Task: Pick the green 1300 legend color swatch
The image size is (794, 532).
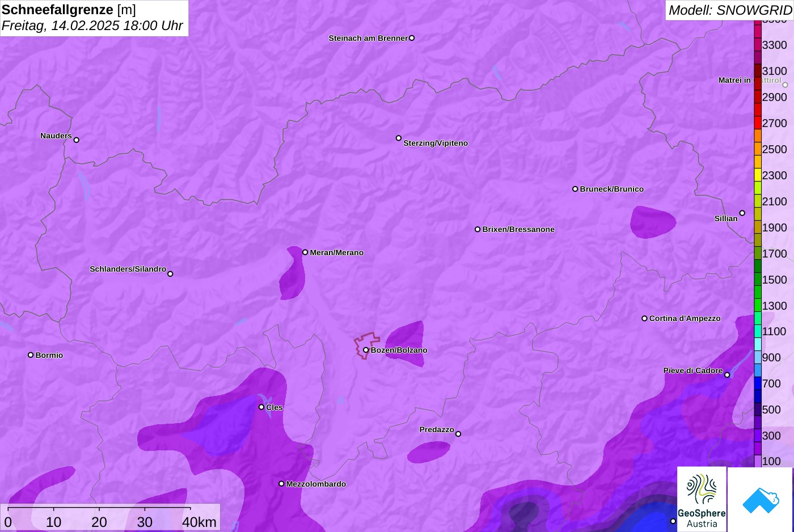Action: pyautogui.click(x=758, y=305)
